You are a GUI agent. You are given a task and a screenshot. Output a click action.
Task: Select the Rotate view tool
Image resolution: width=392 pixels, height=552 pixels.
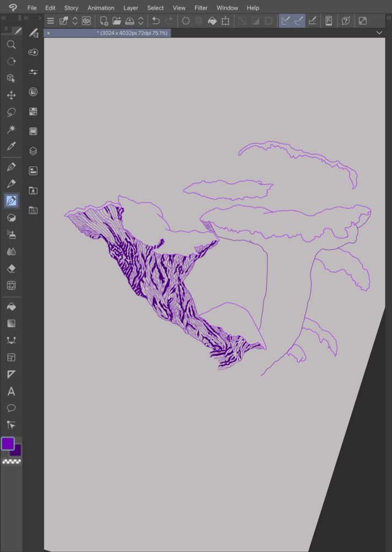click(x=11, y=62)
